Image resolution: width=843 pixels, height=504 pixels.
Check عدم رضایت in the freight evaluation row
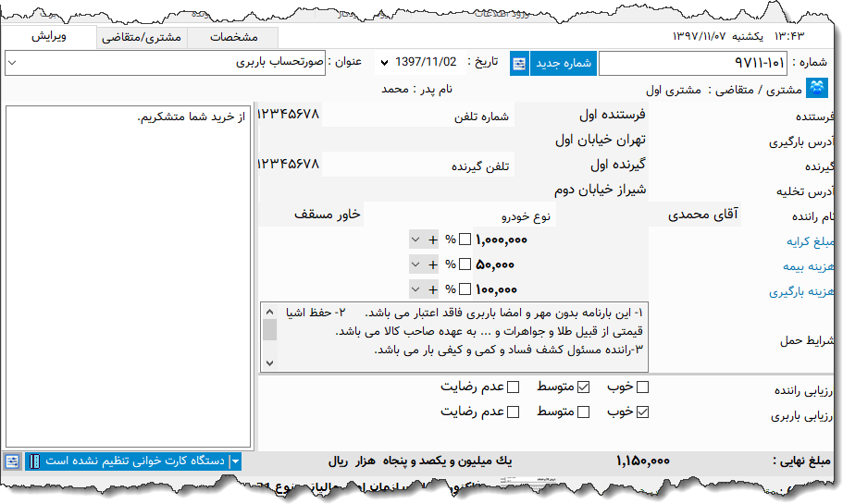point(514,412)
